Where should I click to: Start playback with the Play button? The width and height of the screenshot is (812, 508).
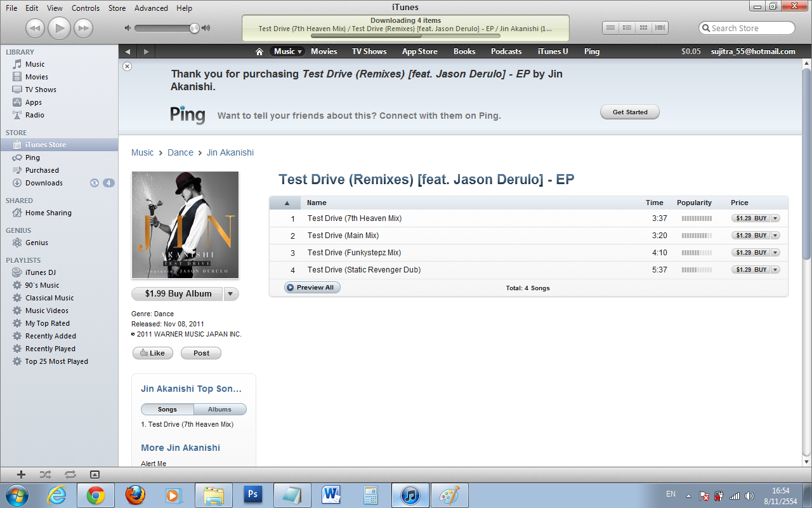(60, 28)
